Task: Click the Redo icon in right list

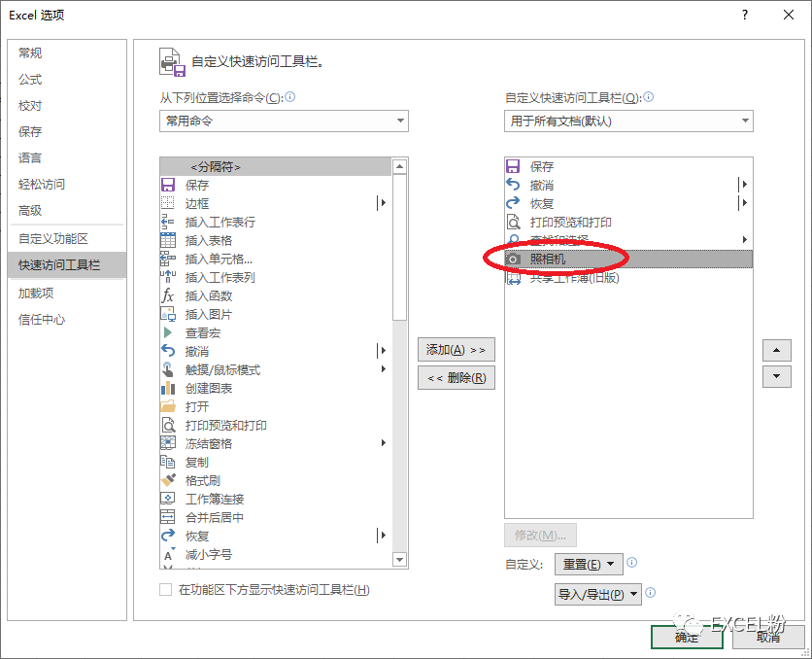Action: tap(513, 203)
